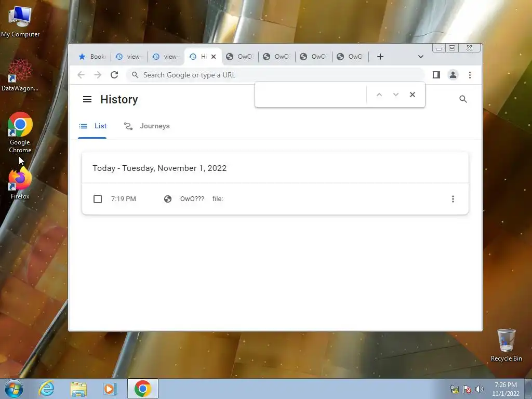Switch to the first view-source tab
Viewport: 532px width, 399px height.
(x=129, y=57)
